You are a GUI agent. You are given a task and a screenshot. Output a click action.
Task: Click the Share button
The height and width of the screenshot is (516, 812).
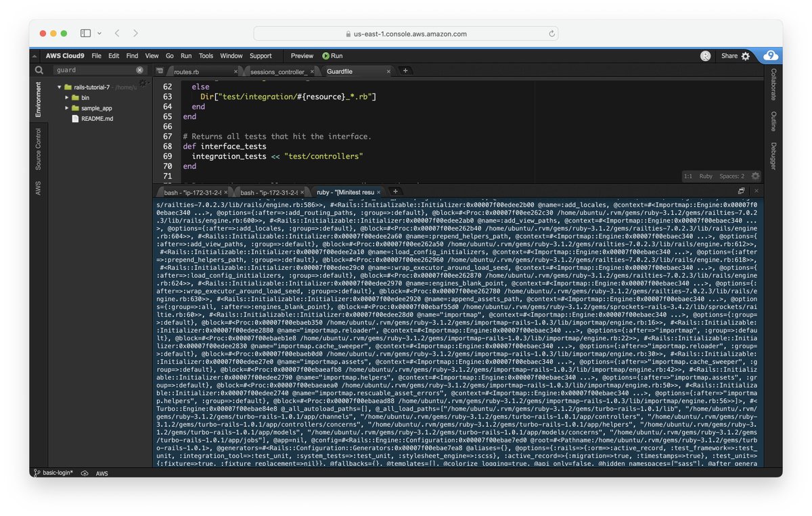point(729,56)
